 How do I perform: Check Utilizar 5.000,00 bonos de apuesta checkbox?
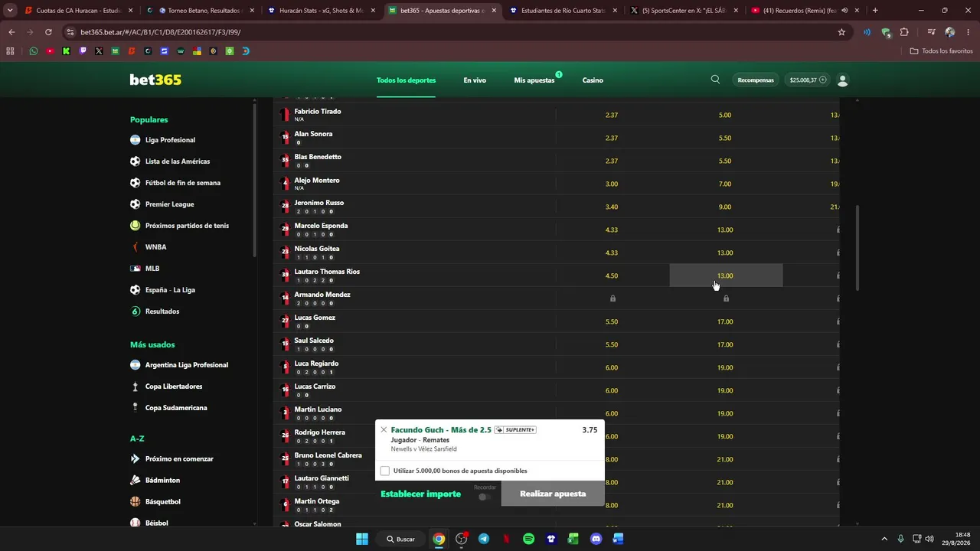coord(385,471)
